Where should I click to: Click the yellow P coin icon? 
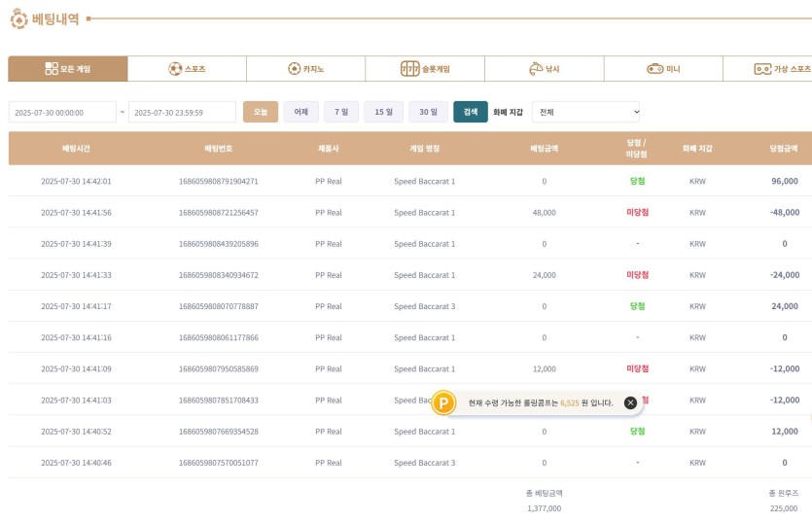coord(443,402)
